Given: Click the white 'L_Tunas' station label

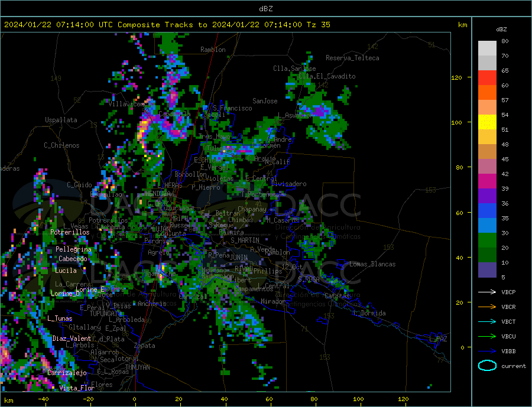Looking at the screenshot, I should pos(60,318).
